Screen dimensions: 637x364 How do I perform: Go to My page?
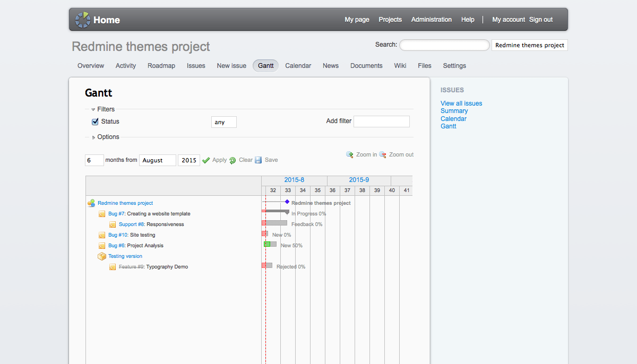point(357,20)
